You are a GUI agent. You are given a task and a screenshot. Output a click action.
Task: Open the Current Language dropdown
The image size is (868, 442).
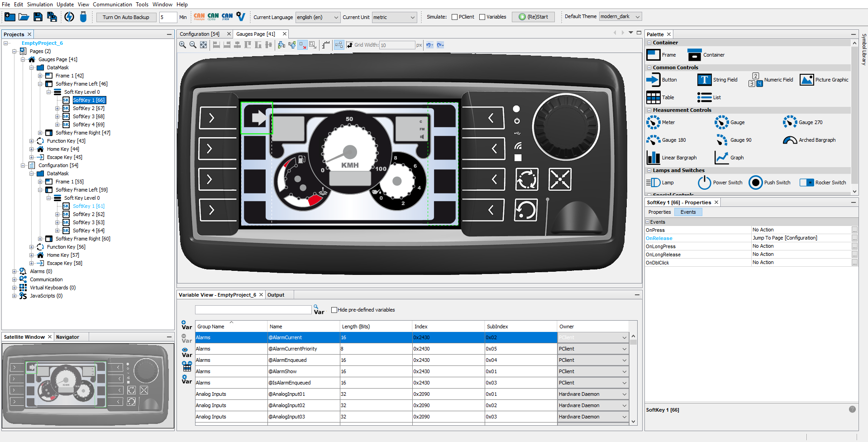[317, 17]
